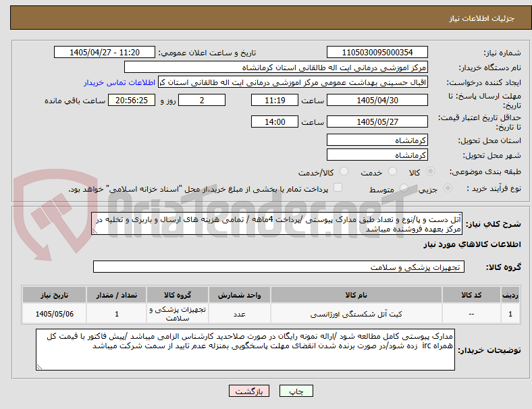
Task: Click the remaining days field showing 2
Action: click(x=202, y=100)
